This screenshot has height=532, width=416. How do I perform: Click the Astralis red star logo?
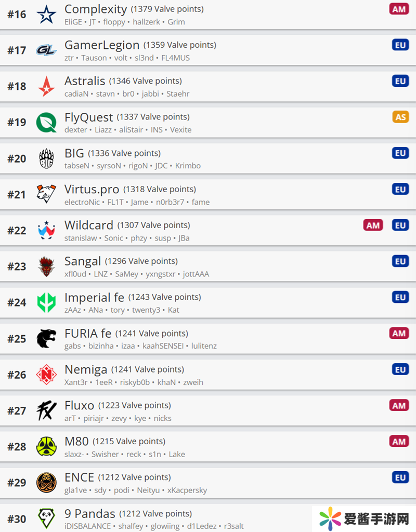46,86
